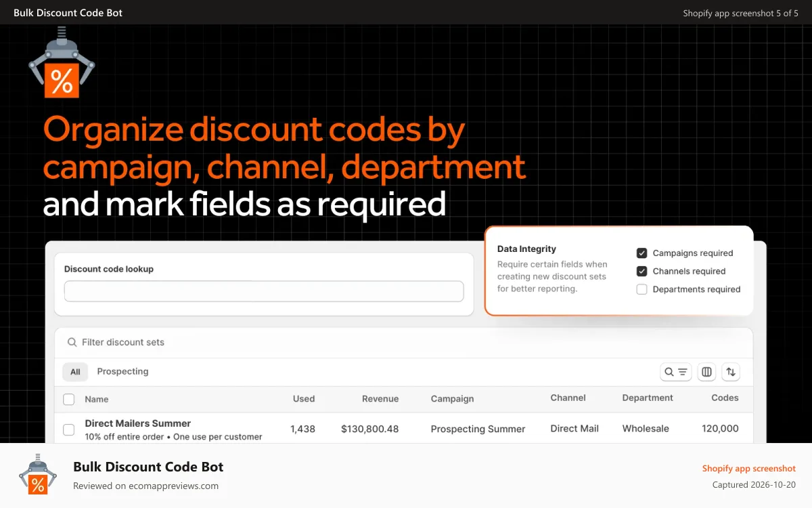
Task: Click 'Shopify app screenshot 5 of 5' text
Action: pos(740,13)
